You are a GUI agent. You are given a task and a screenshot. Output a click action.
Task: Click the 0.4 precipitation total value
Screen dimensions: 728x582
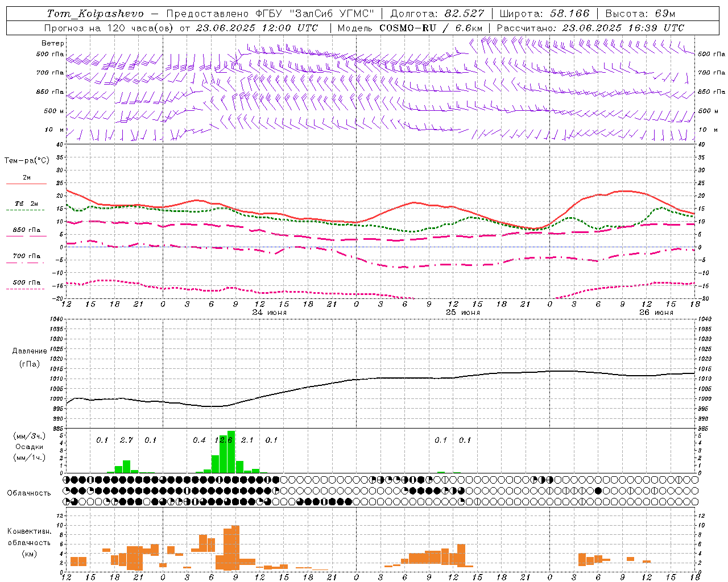coord(199,440)
